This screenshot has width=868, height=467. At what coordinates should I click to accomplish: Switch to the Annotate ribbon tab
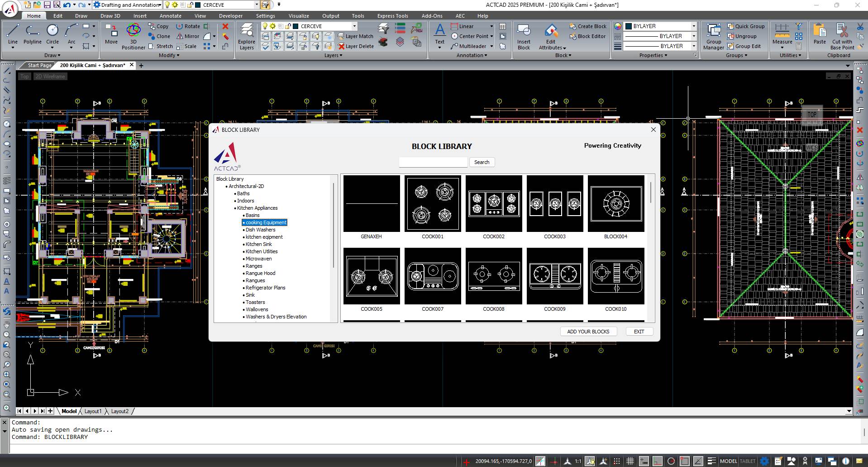[170, 16]
